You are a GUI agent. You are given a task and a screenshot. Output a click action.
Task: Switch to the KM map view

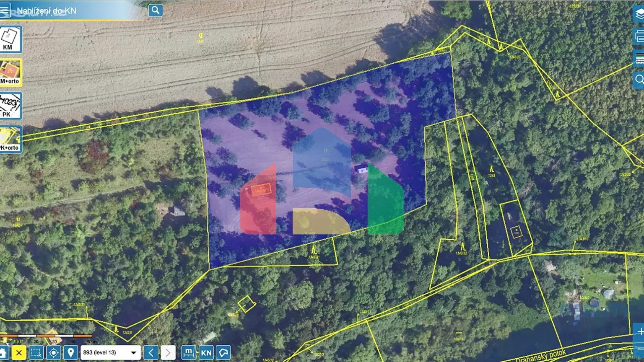[x=10, y=40]
